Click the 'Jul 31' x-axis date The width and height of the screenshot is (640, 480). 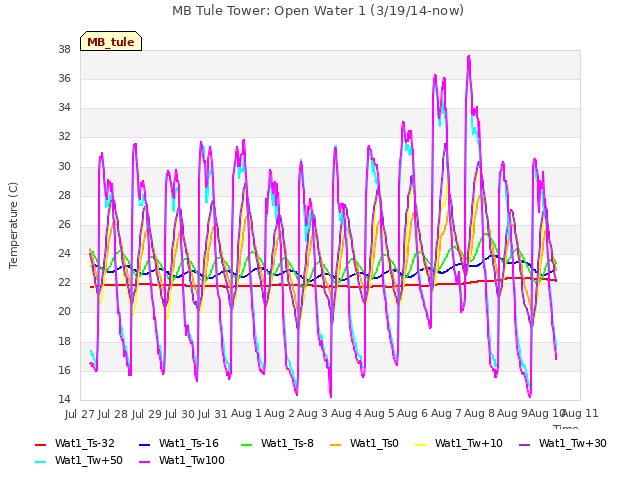[x=213, y=414]
